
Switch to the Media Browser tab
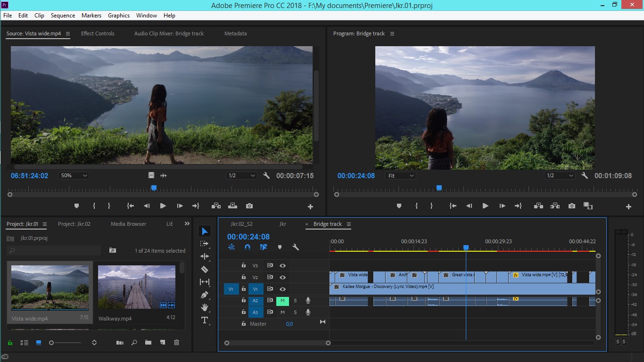pyautogui.click(x=128, y=224)
